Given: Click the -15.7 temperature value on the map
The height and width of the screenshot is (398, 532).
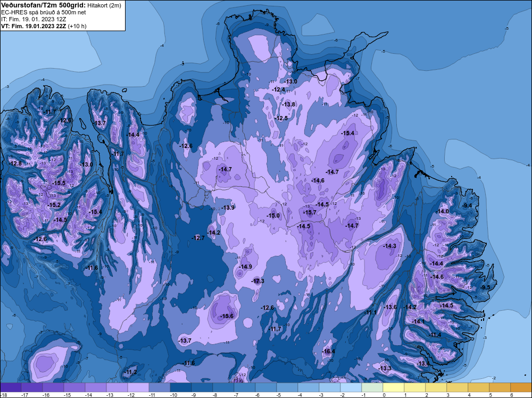Looking at the screenshot, I should tap(310, 212).
